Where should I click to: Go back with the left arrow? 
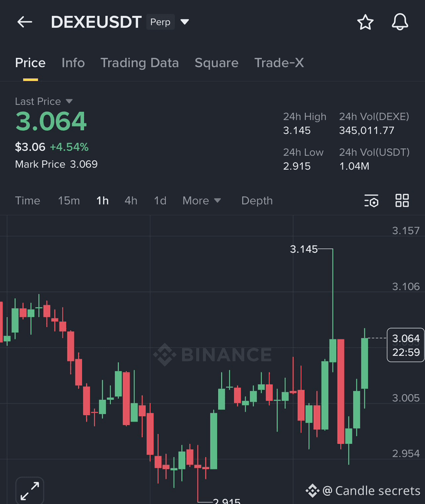(25, 22)
